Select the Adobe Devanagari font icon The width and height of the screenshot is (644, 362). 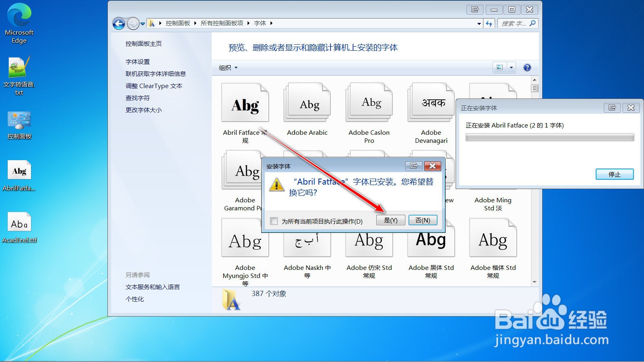coord(431,103)
